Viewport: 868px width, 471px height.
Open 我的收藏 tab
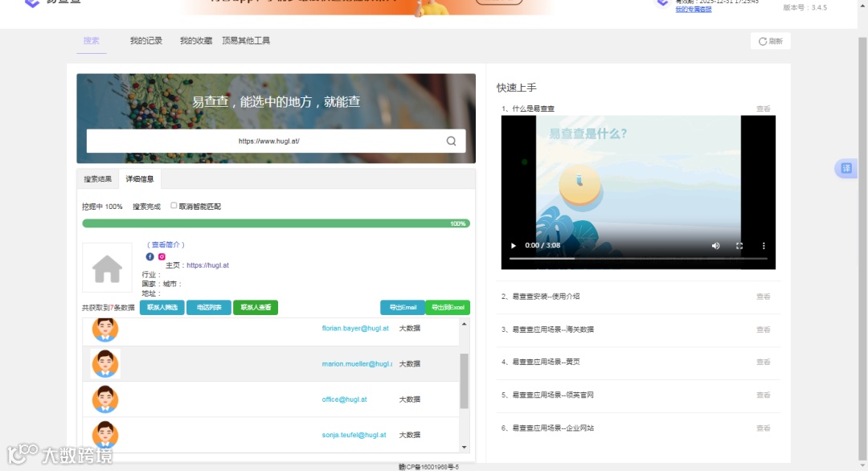(x=196, y=40)
